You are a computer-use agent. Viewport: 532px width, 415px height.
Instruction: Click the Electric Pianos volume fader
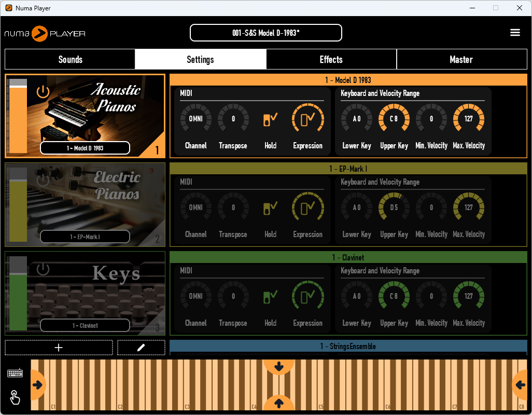pos(18,204)
